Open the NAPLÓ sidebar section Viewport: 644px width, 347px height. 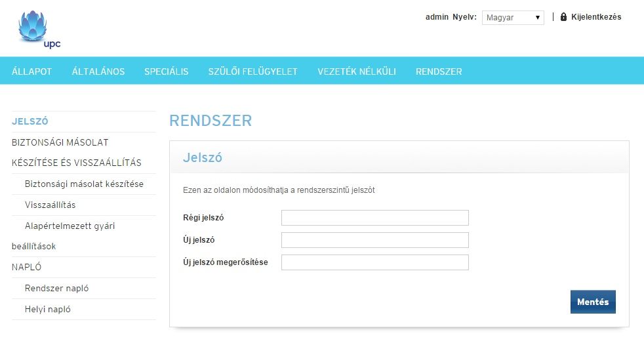[x=27, y=268]
